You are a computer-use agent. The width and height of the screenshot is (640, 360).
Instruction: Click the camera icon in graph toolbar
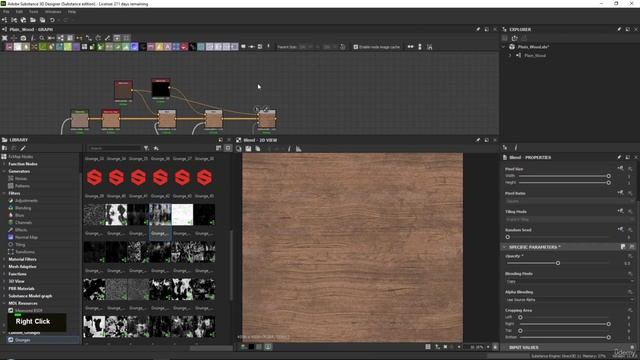click(23, 38)
